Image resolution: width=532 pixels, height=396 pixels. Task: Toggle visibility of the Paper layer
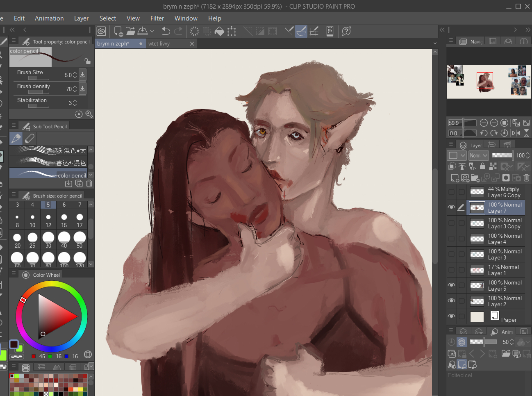(x=451, y=316)
